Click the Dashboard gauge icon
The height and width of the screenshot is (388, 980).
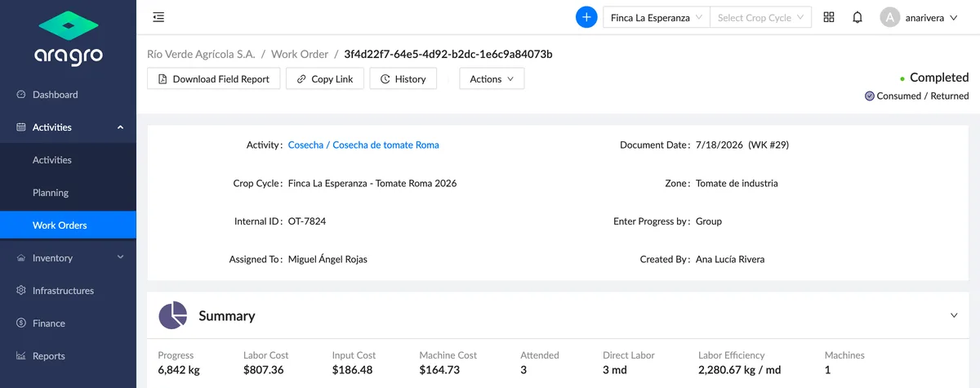point(21,95)
